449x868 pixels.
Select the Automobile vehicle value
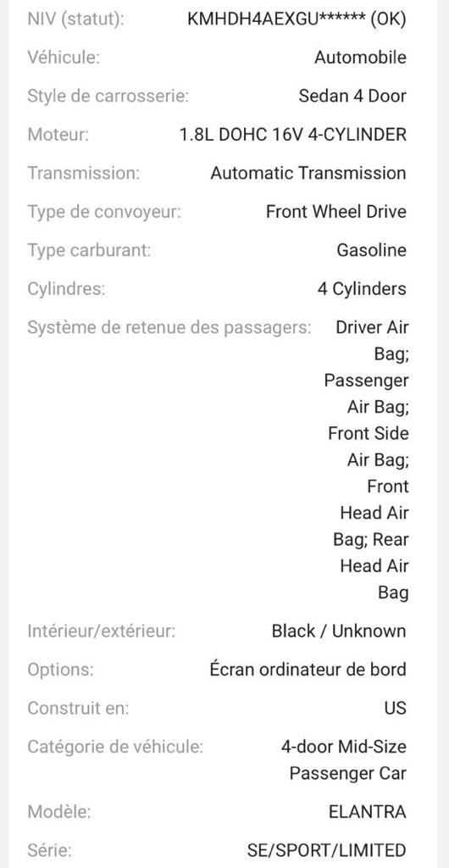coord(361,57)
